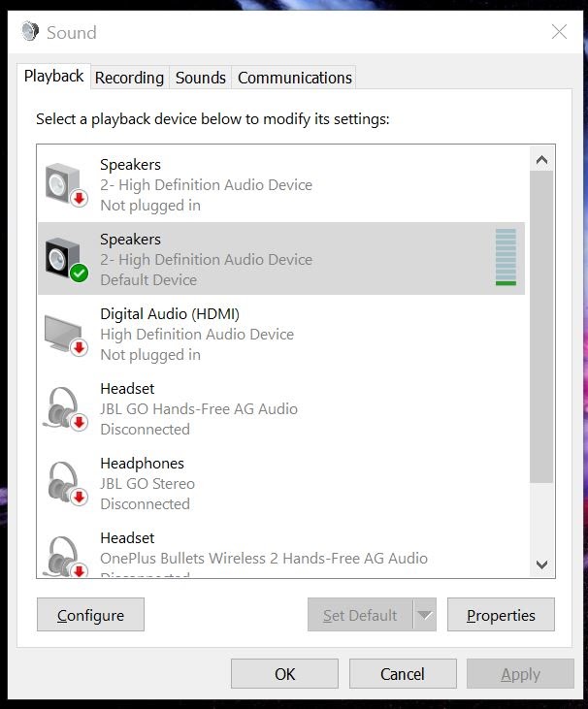Click the Configure button

click(x=90, y=615)
